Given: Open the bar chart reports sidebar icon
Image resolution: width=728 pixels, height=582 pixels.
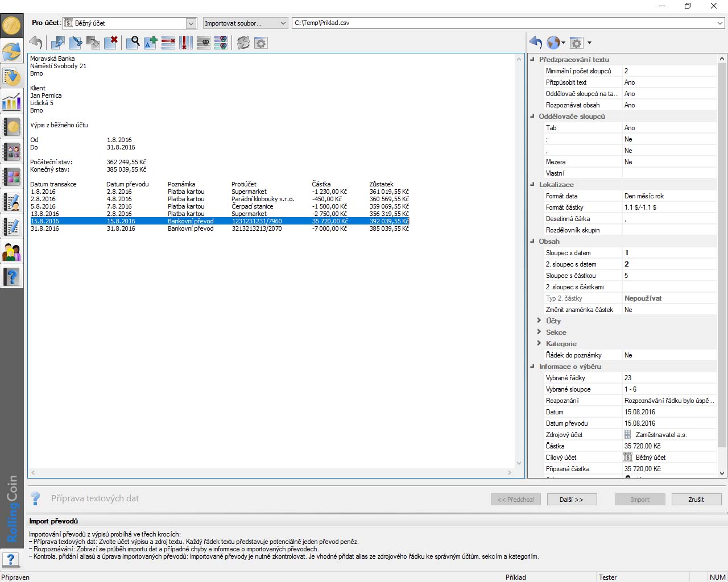Looking at the screenshot, I should click(11, 102).
